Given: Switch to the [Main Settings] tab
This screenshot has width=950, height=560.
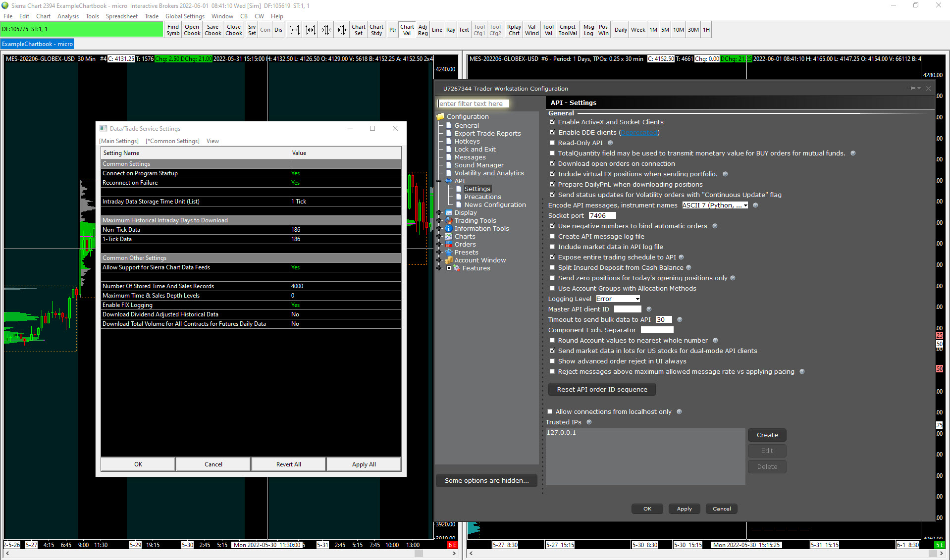Looking at the screenshot, I should pyautogui.click(x=119, y=141).
